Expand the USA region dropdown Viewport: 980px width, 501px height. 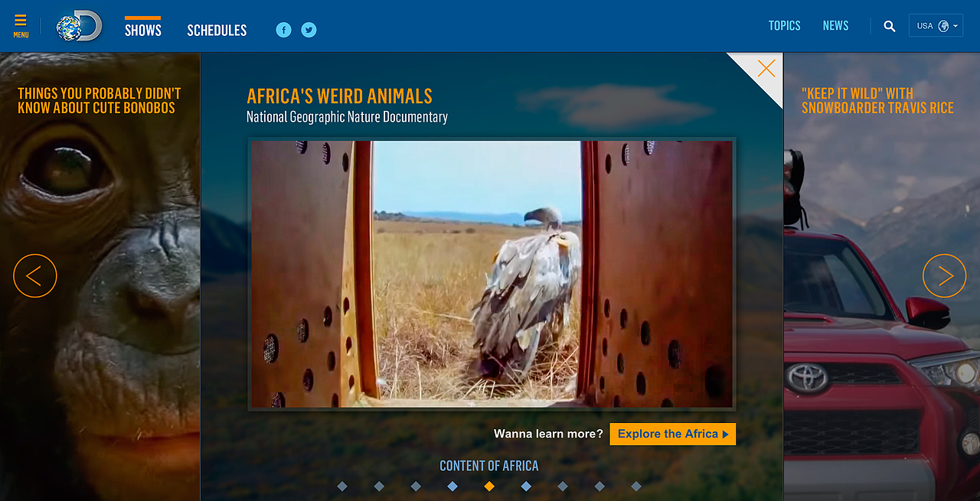[936, 26]
